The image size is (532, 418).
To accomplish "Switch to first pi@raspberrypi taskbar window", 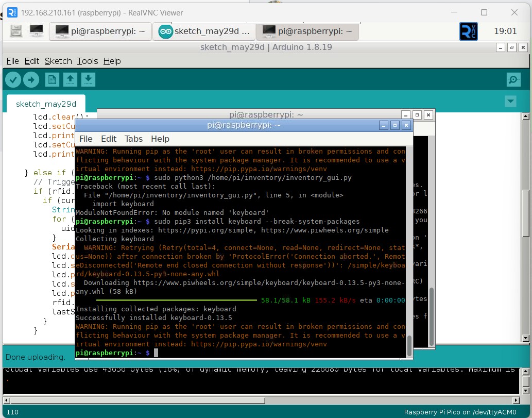I will point(100,31).
